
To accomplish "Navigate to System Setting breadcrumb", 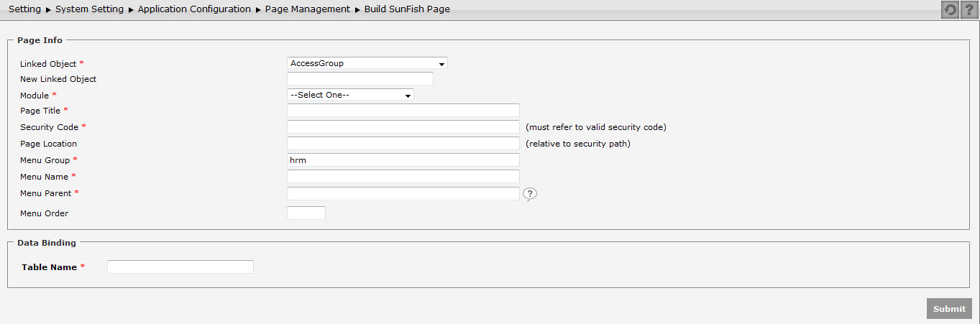I will click(x=89, y=9).
